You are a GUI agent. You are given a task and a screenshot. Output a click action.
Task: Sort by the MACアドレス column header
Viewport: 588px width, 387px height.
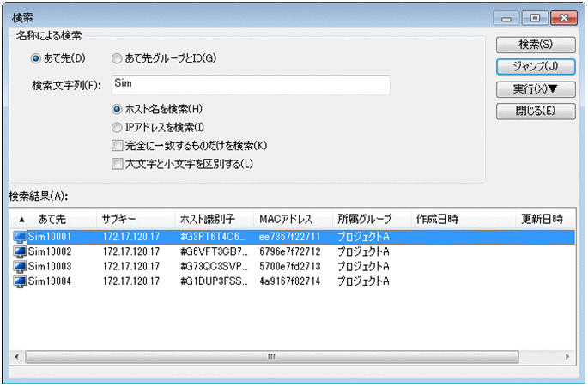293,219
